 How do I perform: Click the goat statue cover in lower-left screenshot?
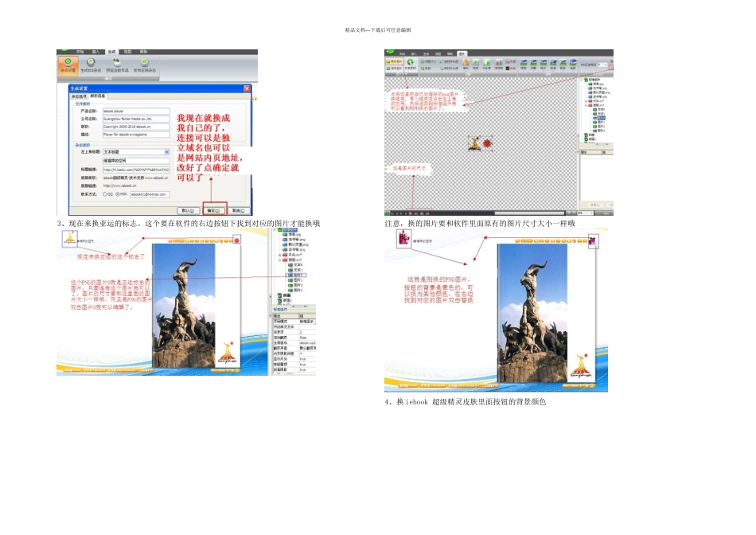pos(184,306)
